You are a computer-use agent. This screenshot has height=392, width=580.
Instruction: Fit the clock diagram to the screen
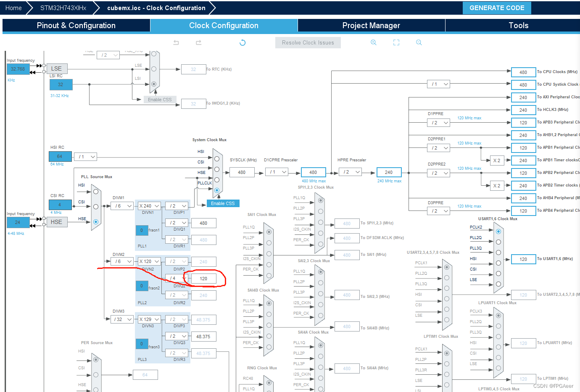(396, 42)
